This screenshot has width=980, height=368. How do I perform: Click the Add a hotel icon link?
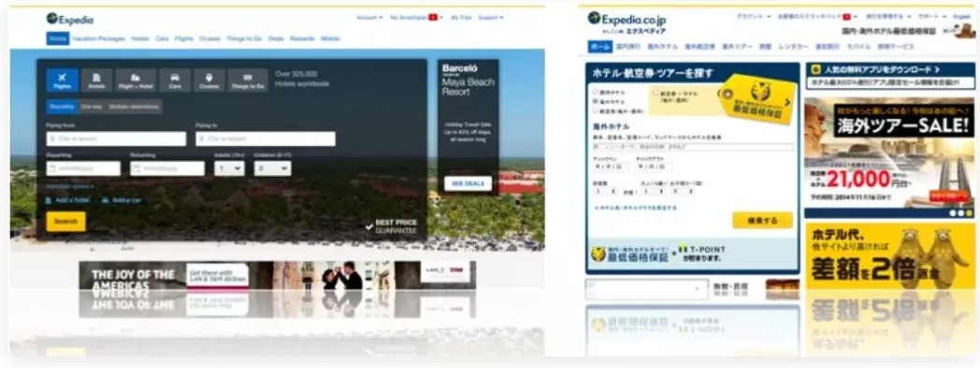click(67, 200)
